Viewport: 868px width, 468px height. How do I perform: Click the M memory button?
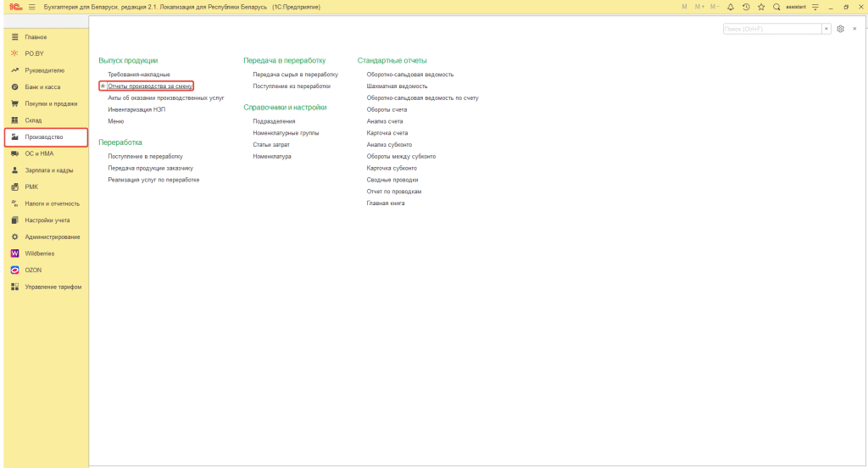tap(684, 7)
